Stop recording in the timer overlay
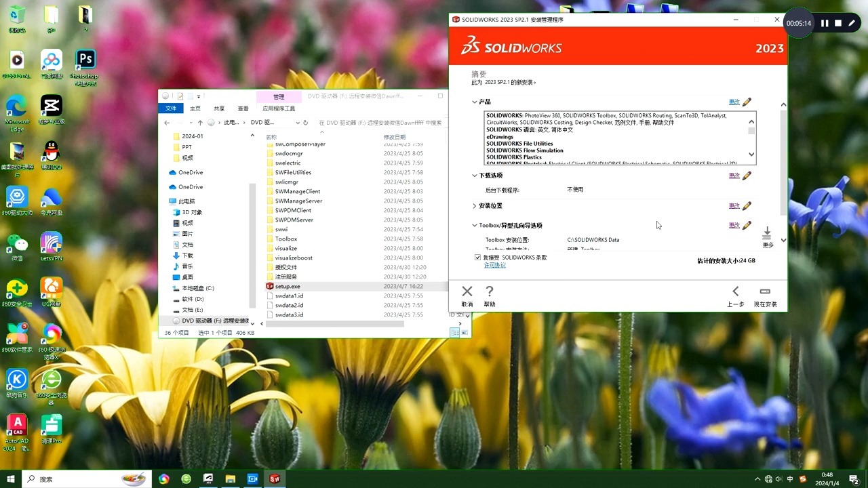868x488 pixels. (838, 23)
